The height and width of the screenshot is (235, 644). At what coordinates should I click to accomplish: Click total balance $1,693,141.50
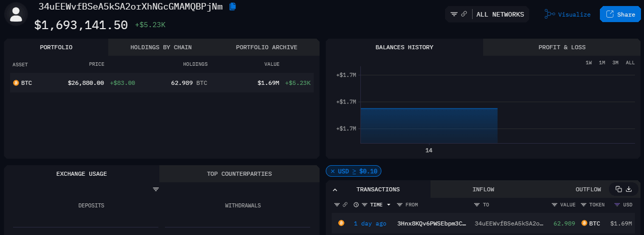pyautogui.click(x=81, y=24)
